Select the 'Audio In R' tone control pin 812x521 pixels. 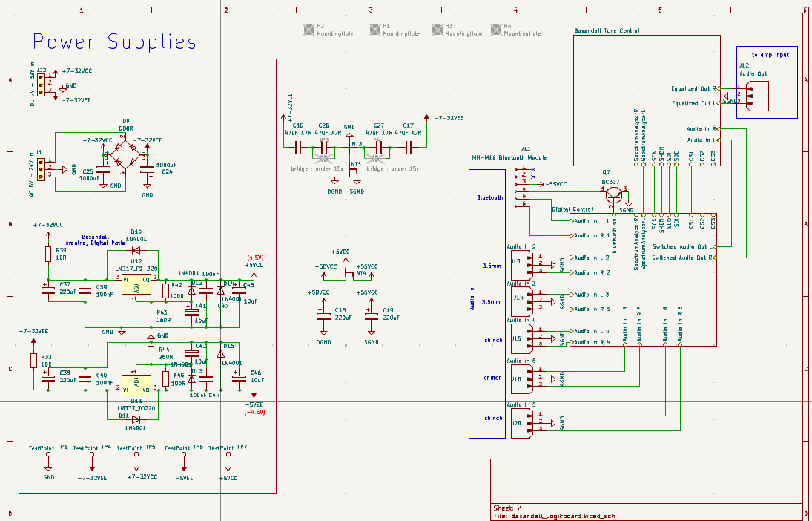point(703,129)
